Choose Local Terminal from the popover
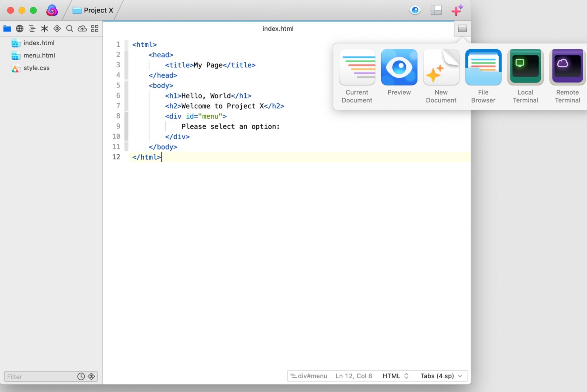 525,67
